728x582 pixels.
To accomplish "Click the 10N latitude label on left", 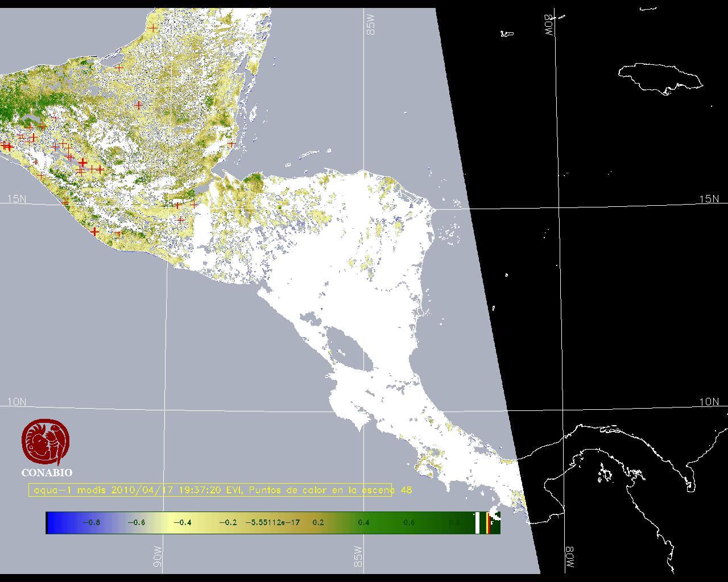I will [x=16, y=402].
